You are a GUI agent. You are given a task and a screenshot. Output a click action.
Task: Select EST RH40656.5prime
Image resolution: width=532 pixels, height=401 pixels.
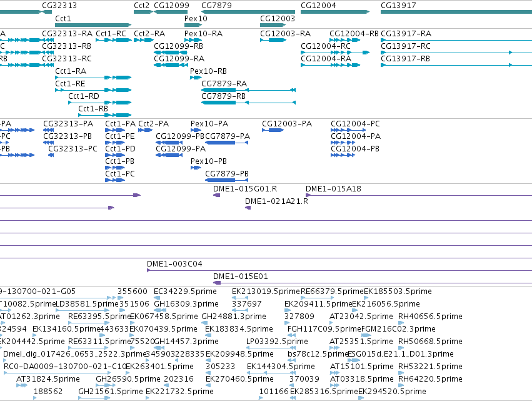[401, 323]
